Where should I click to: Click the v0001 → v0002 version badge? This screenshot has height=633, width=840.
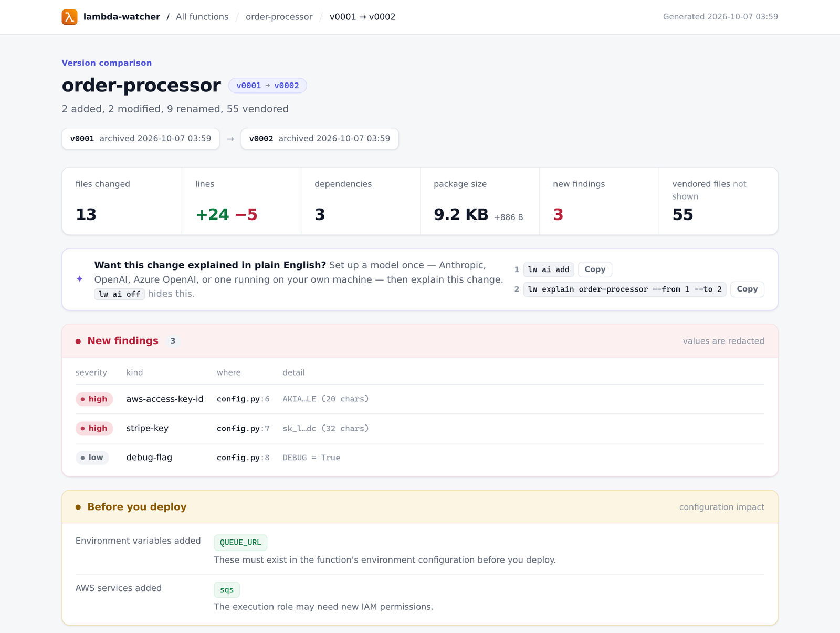click(x=268, y=86)
